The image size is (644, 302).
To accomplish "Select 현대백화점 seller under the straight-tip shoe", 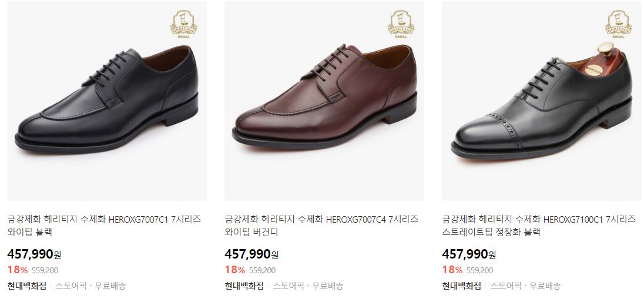I will [x=461, y=286].
